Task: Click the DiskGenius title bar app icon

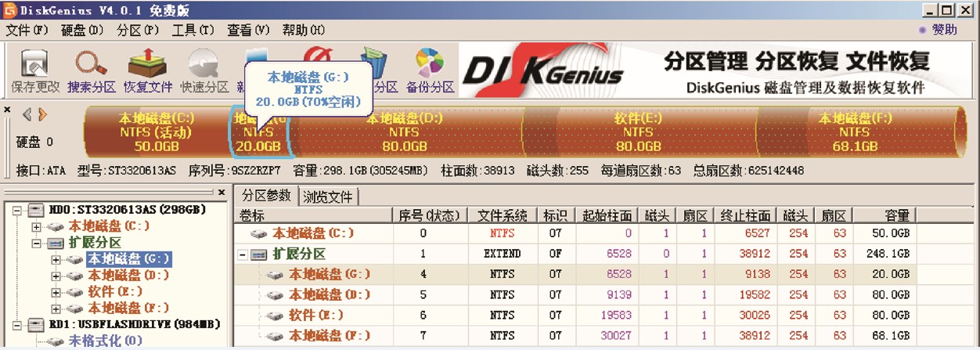Action: (10, 10)
